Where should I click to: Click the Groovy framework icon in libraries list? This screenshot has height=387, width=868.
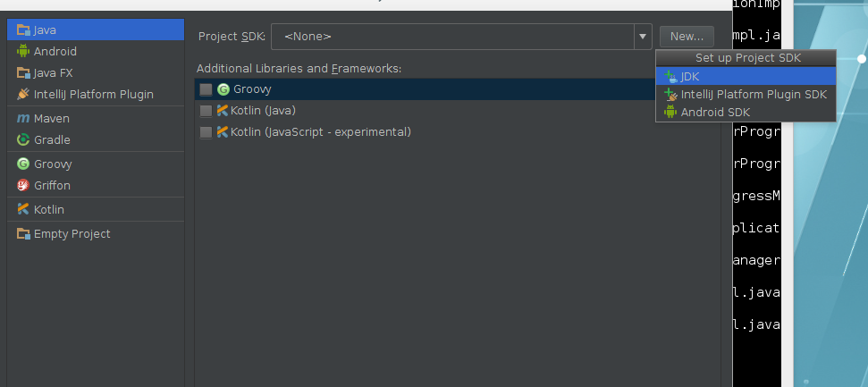[x=223, y=89]
